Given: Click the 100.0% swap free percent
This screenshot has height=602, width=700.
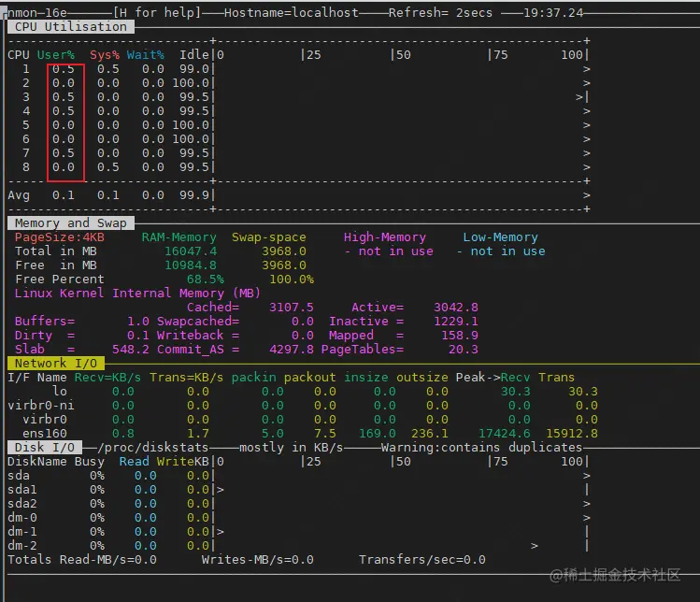Looking at the screenshot, I should (292, 279).
